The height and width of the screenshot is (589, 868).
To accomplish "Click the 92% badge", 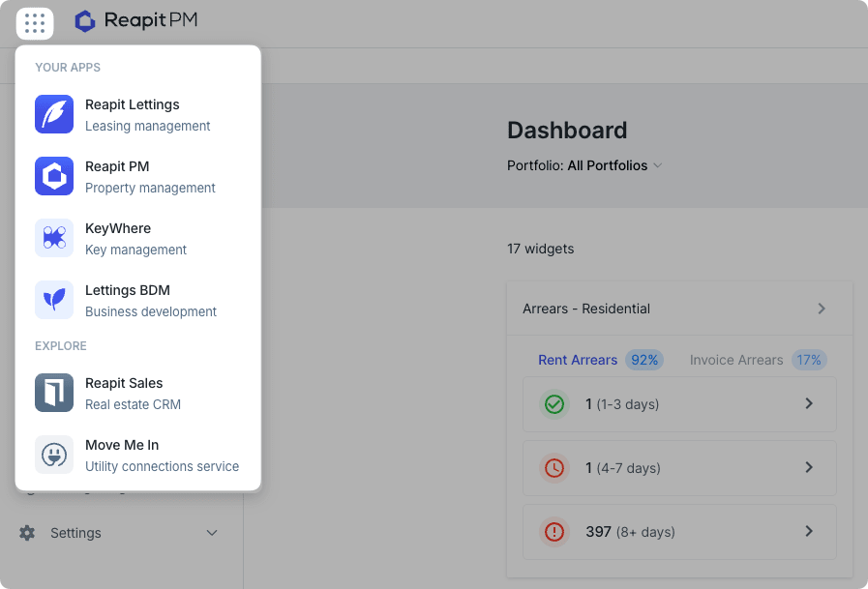I will pyautogui.click(x=644, y=360).
